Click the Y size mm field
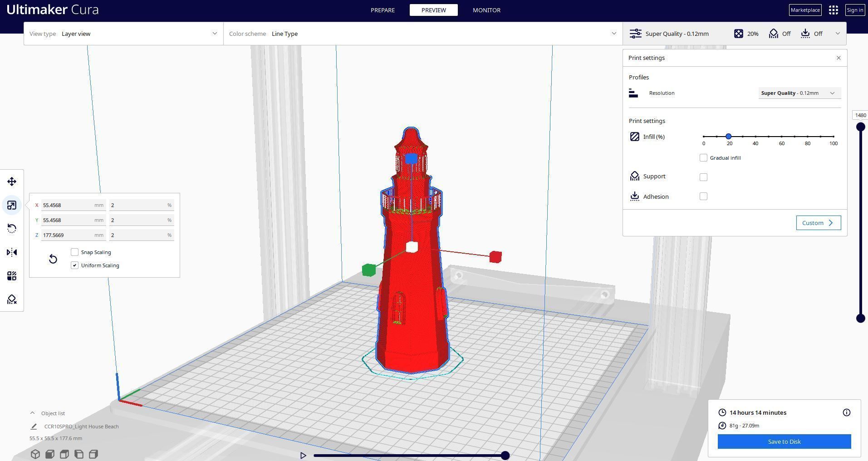The height and width of the screenshot is (461, 868). click(x=74, y=220)
